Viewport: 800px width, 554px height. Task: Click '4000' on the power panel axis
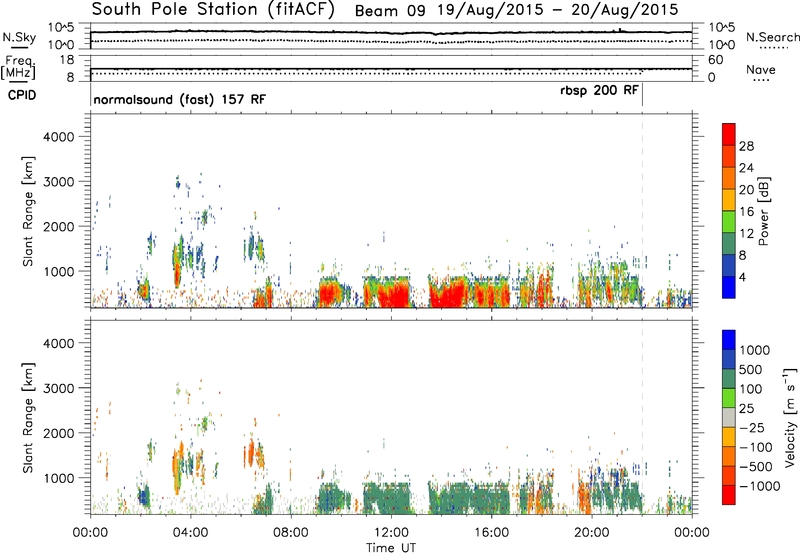58,137
